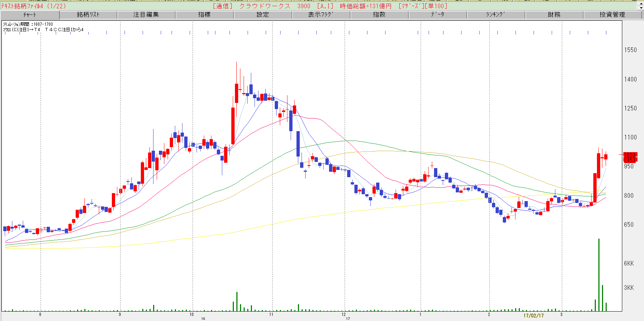Click the テキスト銘柄ファイル4 title text
Image resolution: width=644 pixels, height=321 pixels.
(22, 6)
